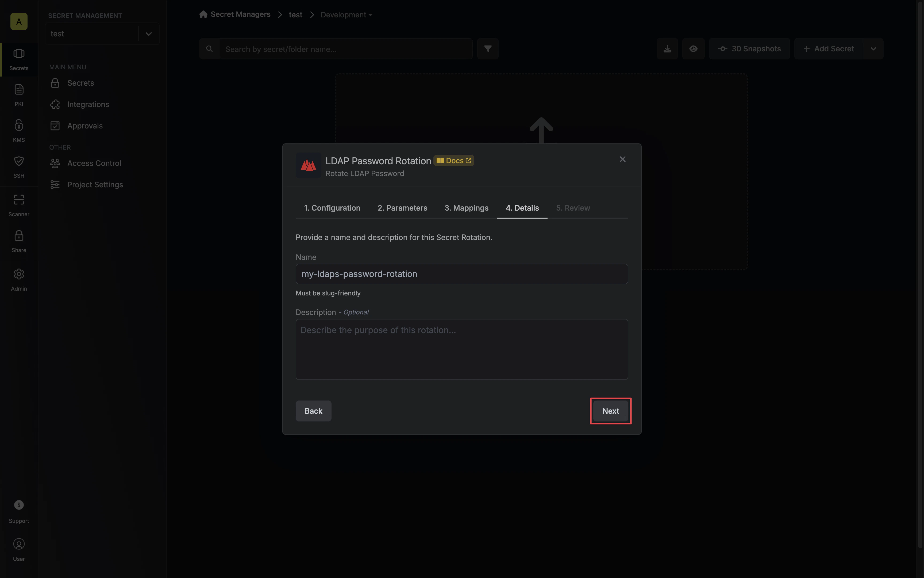Click the test breadcrumb link
This screenshot has width=924, height=578.
click(295, 15)
